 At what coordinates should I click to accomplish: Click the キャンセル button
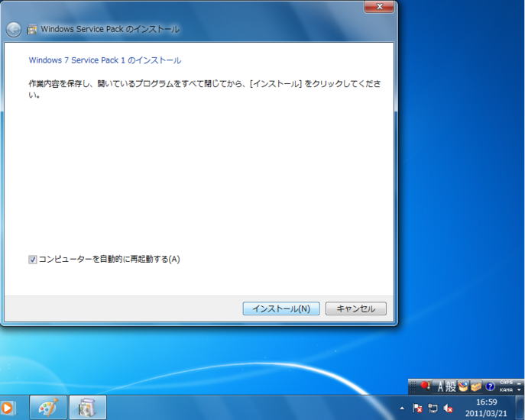[356, 309]
